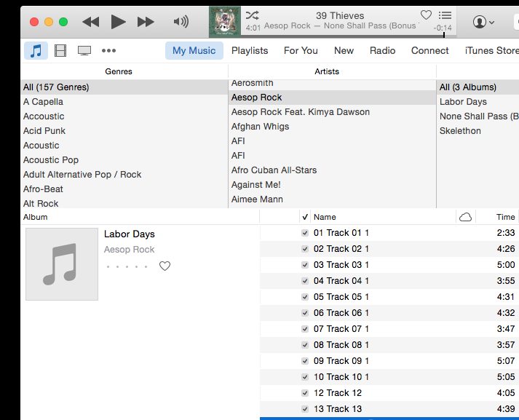Open the Connect tab
Viewport: 519px width, 420px height.
[430, 51]
